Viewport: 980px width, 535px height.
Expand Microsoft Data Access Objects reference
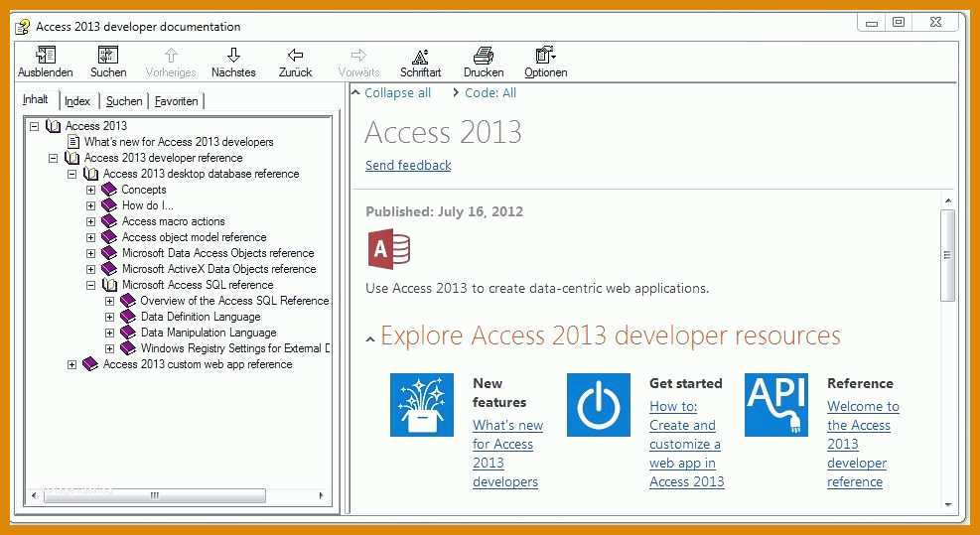[x=90, y=253]
